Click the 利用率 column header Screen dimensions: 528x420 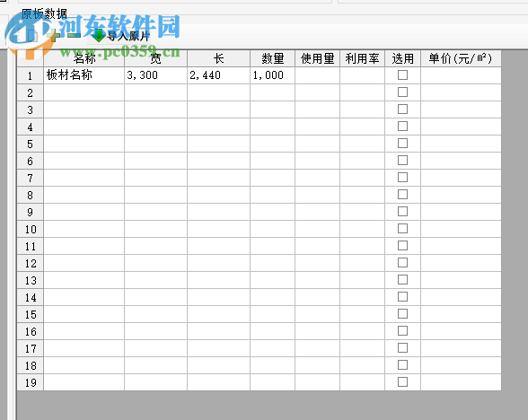363,58
